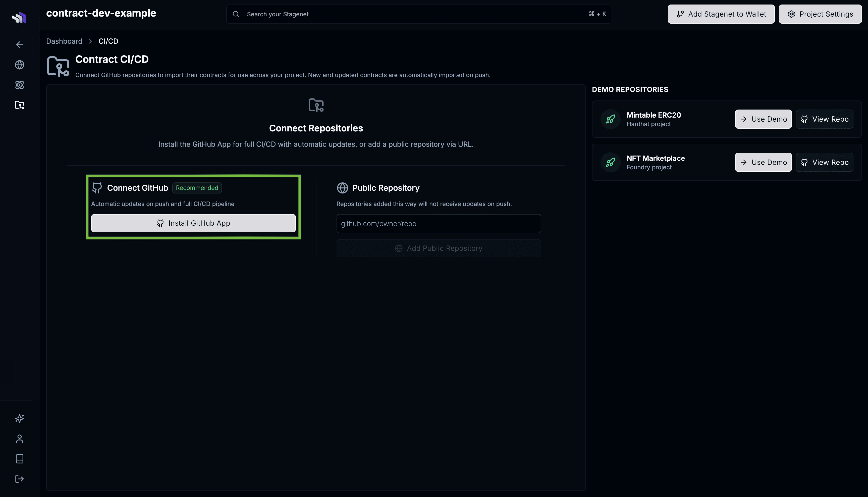Click the sparkles AI icon in the sidebar
This screenshot has width=868, height=497.
(19, 419)
